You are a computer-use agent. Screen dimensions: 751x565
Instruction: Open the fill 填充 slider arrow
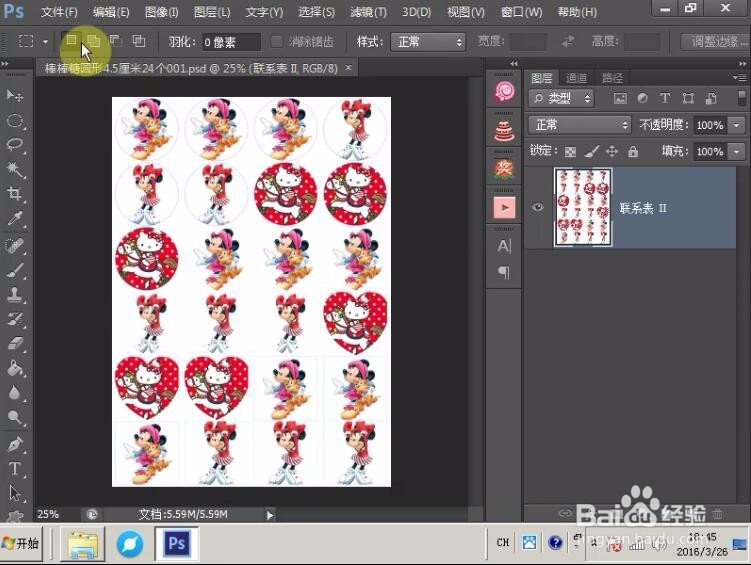tap(736, 152)
